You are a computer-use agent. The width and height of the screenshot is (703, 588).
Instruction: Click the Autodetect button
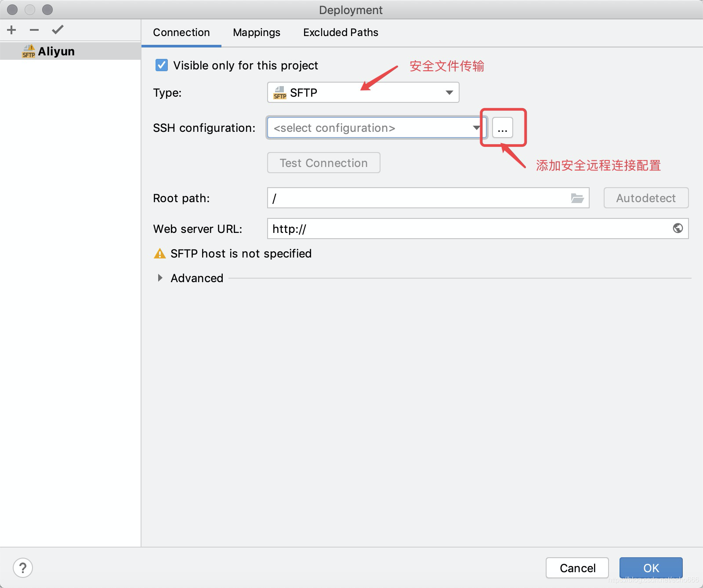click(646, 198)
